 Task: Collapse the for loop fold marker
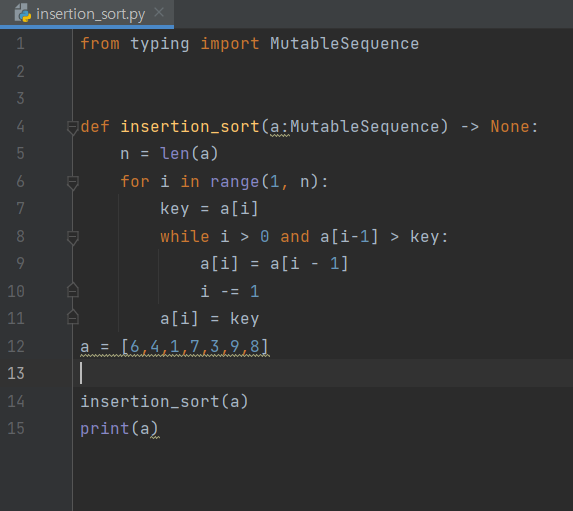point(73,182)
